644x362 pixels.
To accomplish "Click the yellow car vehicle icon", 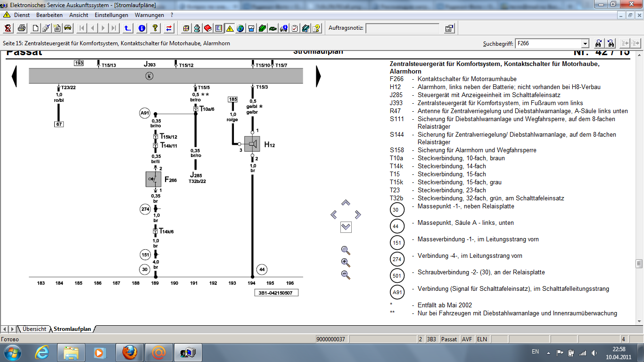I will click(68, 28).
